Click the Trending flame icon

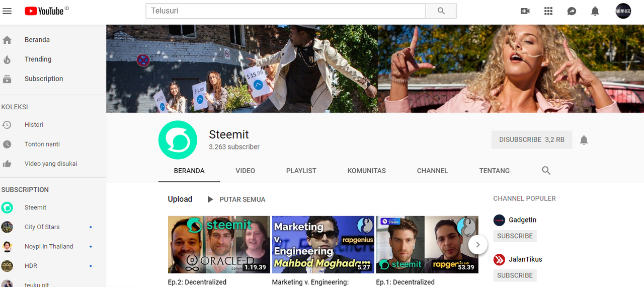[7, 59]
